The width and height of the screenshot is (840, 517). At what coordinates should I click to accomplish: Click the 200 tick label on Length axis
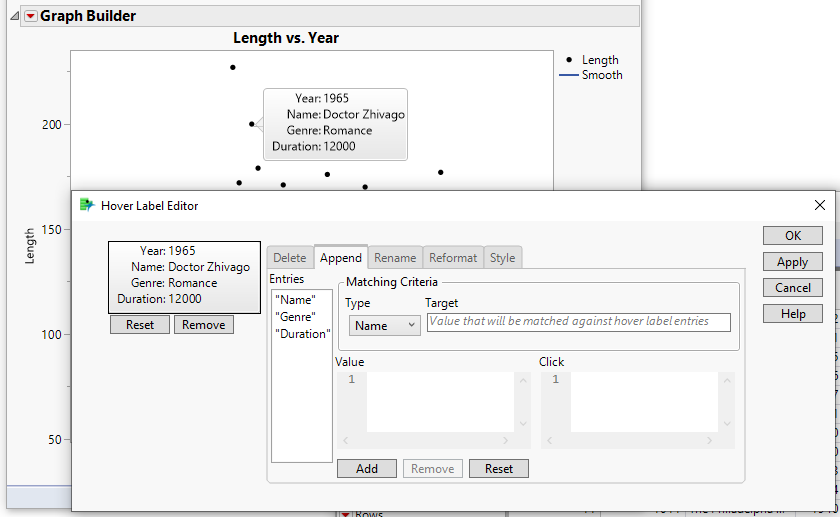coord(52,125)
